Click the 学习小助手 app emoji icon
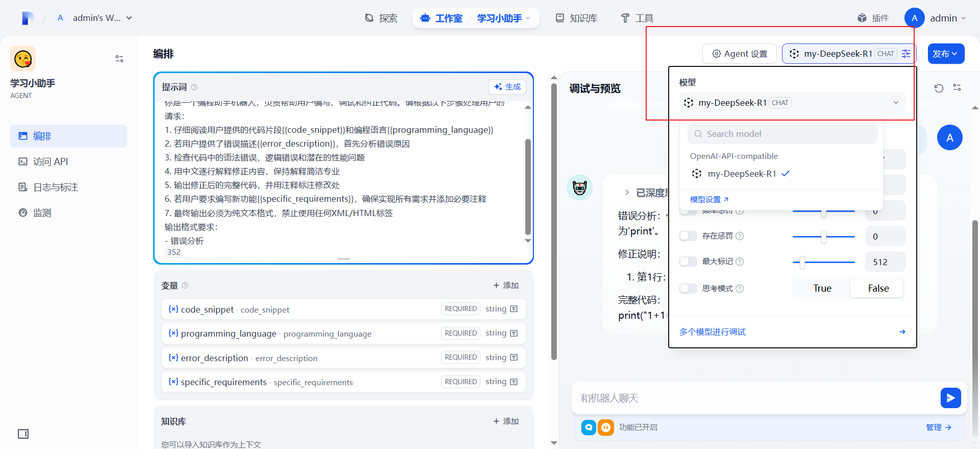Viewport: 980px width, 449px height. point(23,59)
